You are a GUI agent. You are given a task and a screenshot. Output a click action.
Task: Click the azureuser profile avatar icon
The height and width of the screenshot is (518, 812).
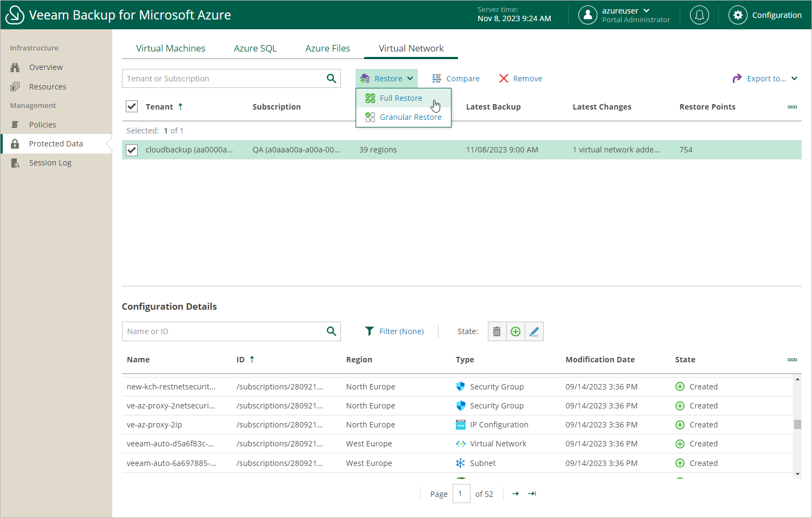pos(588,15)
